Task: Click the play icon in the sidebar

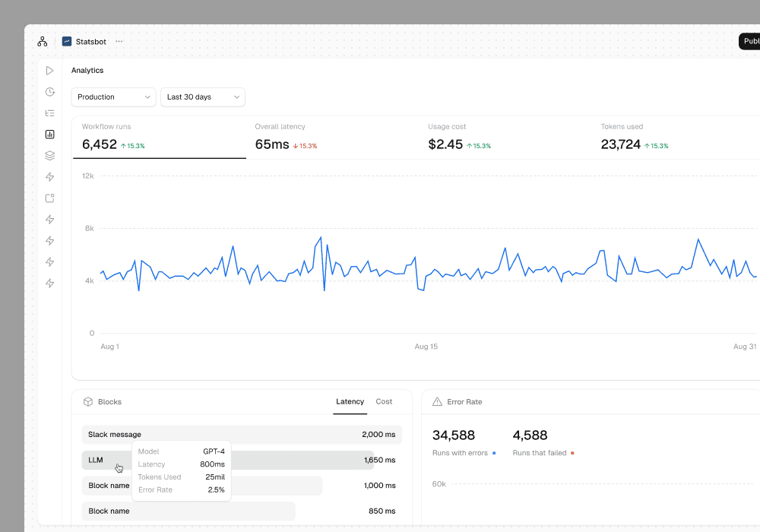Action: (x=50, y=71)
